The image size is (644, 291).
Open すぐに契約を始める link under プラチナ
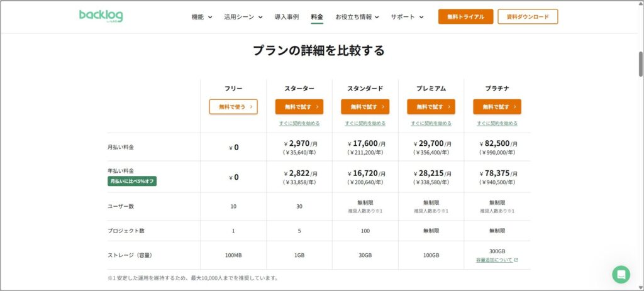497,123
